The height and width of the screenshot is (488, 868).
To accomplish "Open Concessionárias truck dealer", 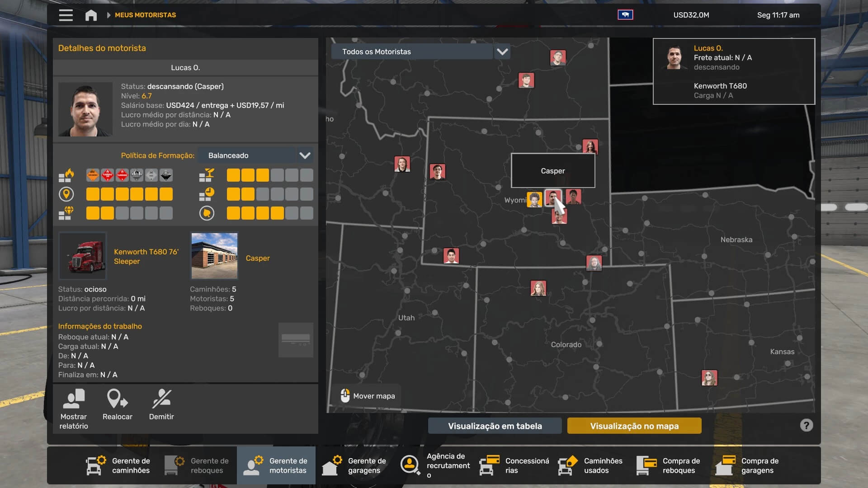I will [x=514, y=465].
